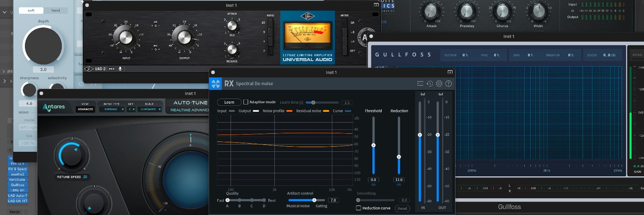Image resolution: width=644 pixels, height=215 pixels.
Task: Select ratio 4 on the 1176
Action: click(270, 41)
